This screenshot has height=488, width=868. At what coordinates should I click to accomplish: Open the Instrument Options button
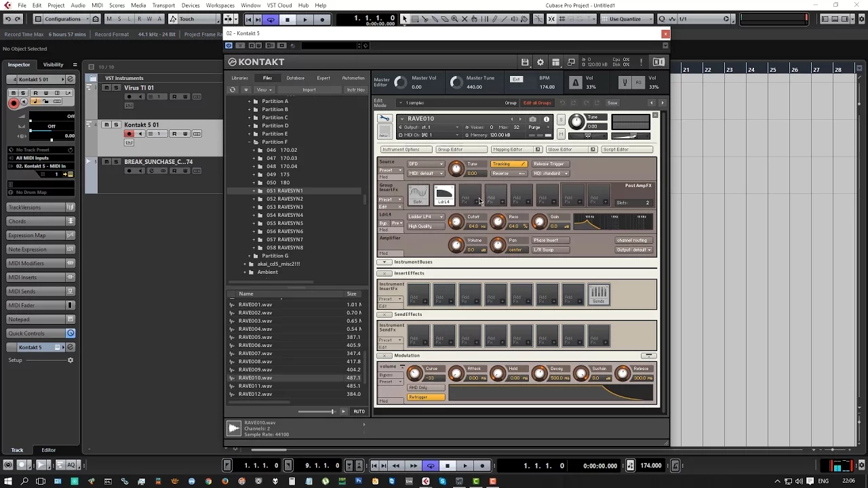[x=406, y=149]
